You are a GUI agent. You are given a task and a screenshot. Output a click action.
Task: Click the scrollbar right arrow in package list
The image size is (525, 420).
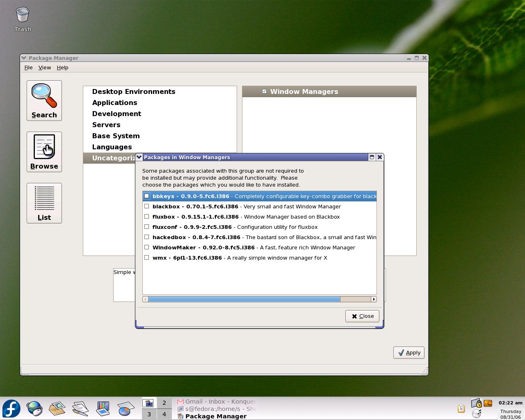pos(374,299)
